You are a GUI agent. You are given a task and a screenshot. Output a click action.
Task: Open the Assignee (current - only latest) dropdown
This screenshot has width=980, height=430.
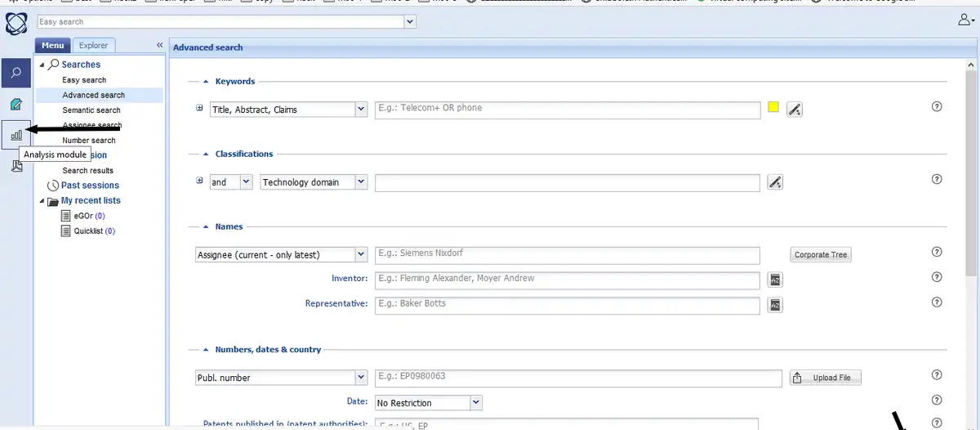coord(361,255)
